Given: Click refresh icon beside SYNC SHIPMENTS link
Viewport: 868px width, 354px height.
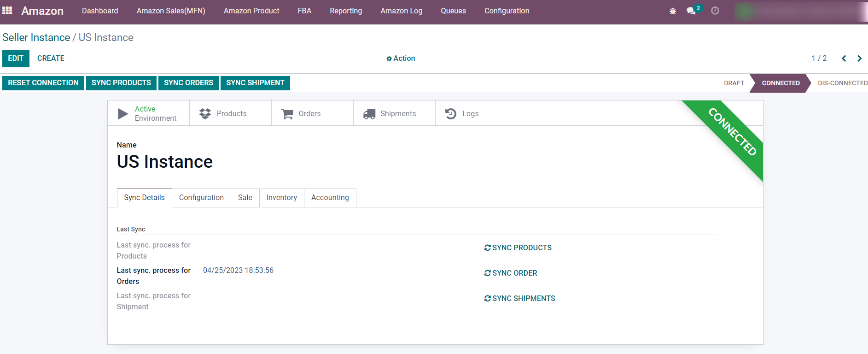Looking at the screenshot, I should coord(488,299).
